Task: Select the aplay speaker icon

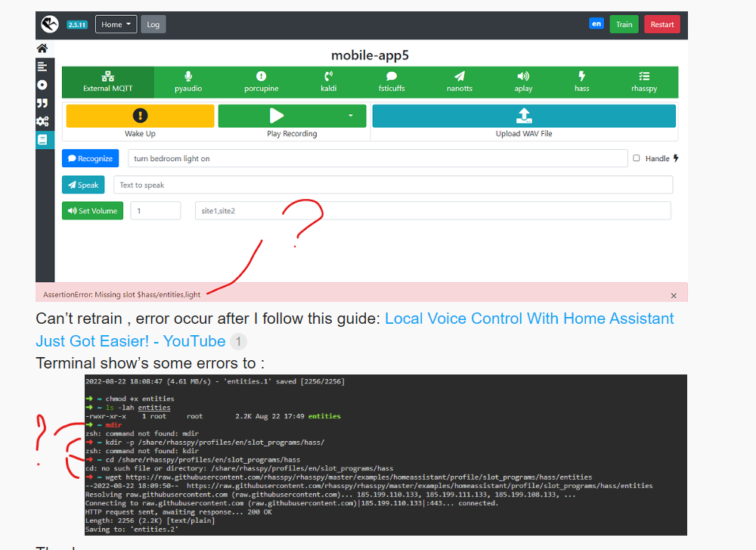Action: coord(523,76)
